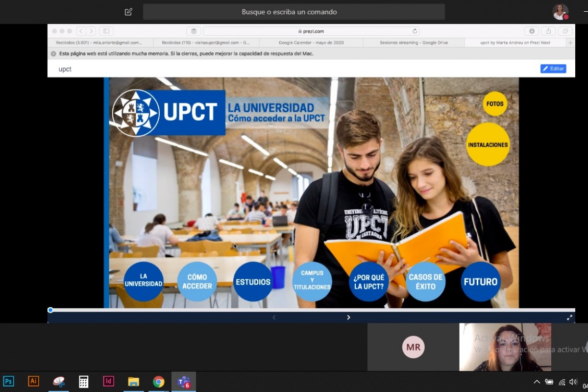This screenshot has height=392, width=588.
Task: Open the yellow FOTOS circle
Action: coord(495,104)
